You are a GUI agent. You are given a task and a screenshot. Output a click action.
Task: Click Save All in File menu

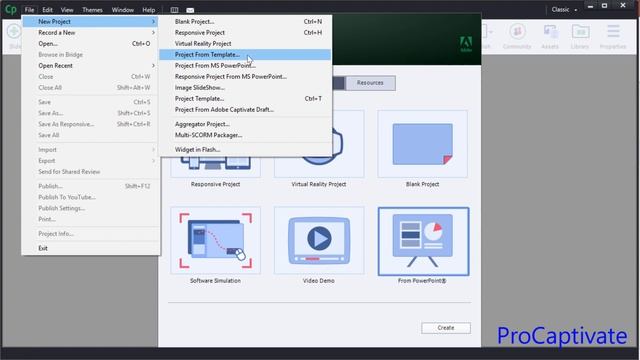tap(91, 136)
